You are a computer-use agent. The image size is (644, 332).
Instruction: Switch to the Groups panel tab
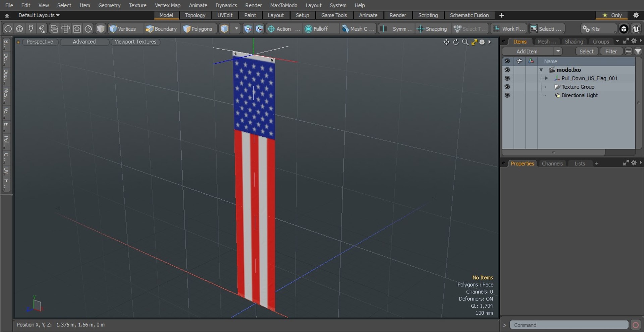pos(600,42)
